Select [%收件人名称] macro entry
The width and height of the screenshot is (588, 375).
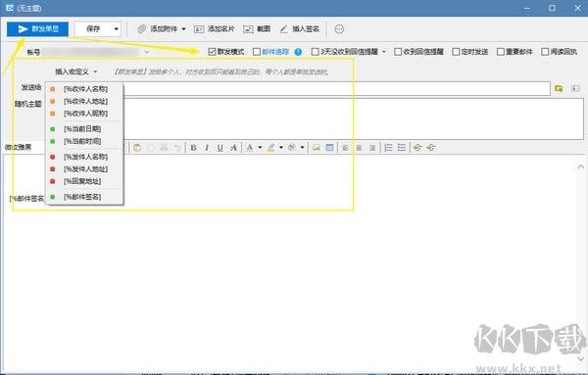(84, 89)
